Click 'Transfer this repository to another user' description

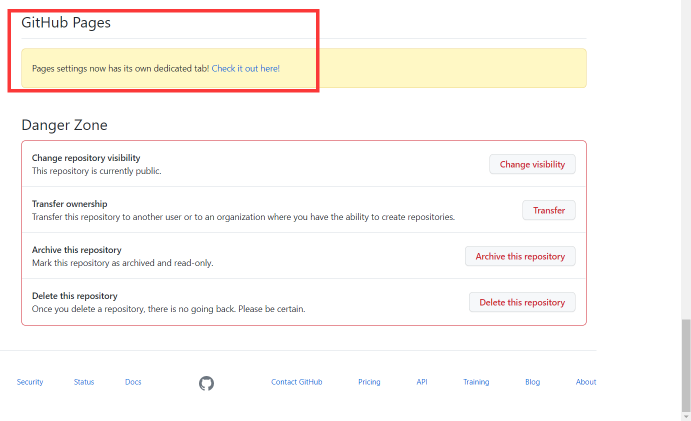[243, 217]
